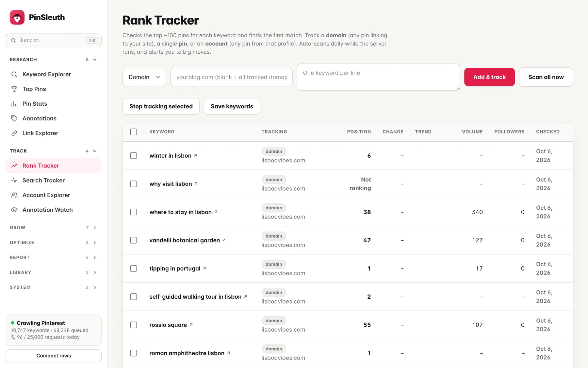The width and height of the screenshot is (588, 368).
Task: Navigate to Annotations
Action: [54, 118]
